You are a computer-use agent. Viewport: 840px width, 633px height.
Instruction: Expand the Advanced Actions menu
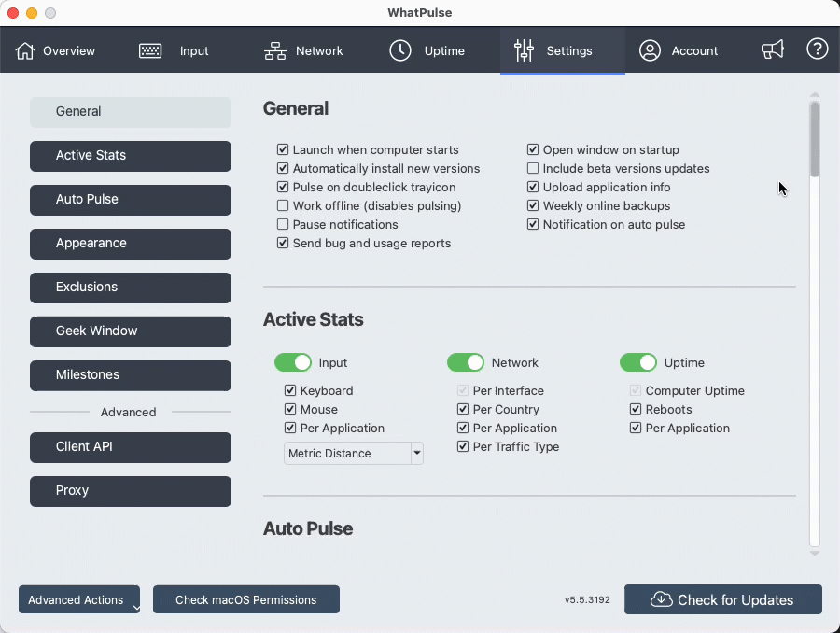pos(78,599)
